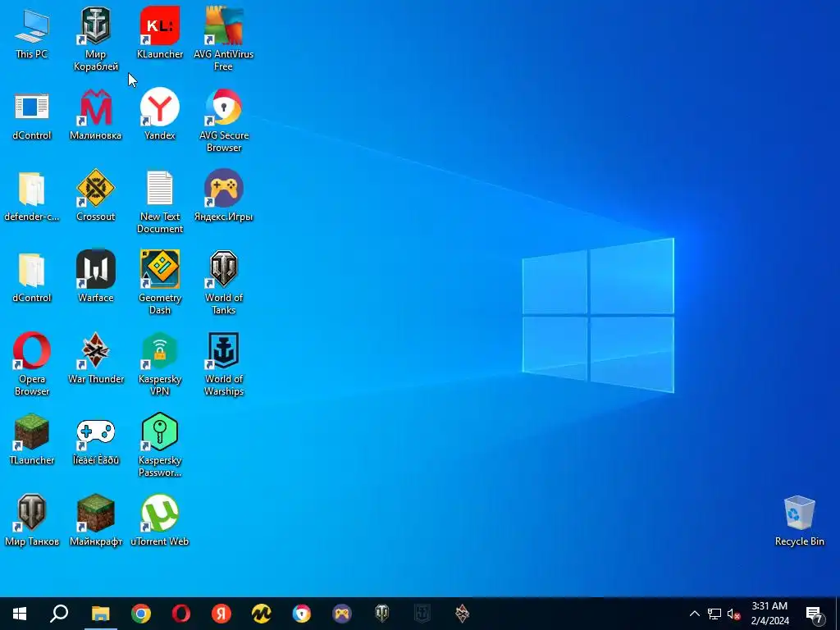Select the Мир Кораблей shortcut

(96, 39)
